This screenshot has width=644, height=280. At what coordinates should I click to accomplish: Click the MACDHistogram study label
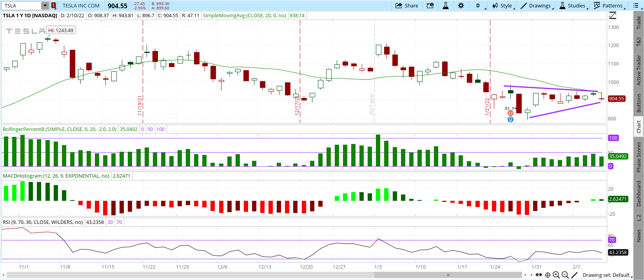pos(56,176)
